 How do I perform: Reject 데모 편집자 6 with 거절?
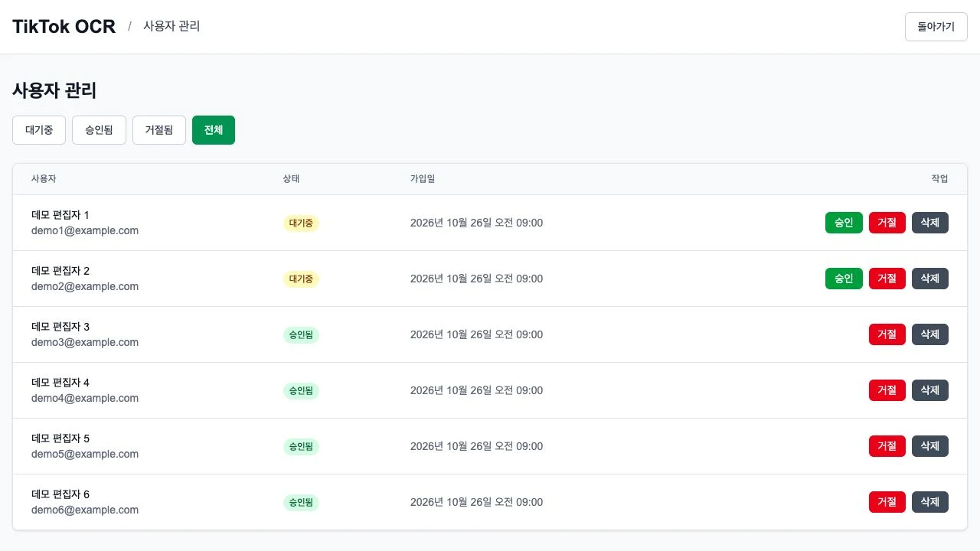pos(887,502)
